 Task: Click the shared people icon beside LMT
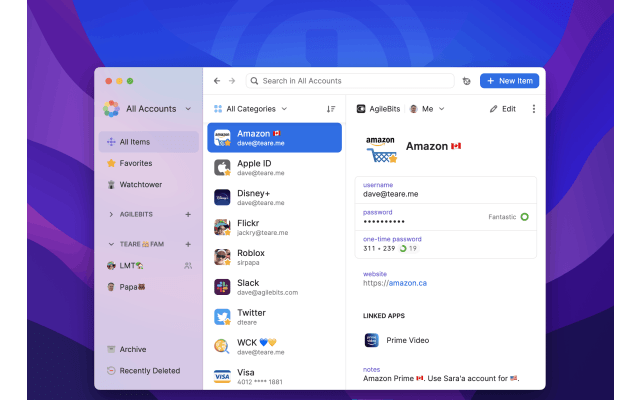(188, 266)
